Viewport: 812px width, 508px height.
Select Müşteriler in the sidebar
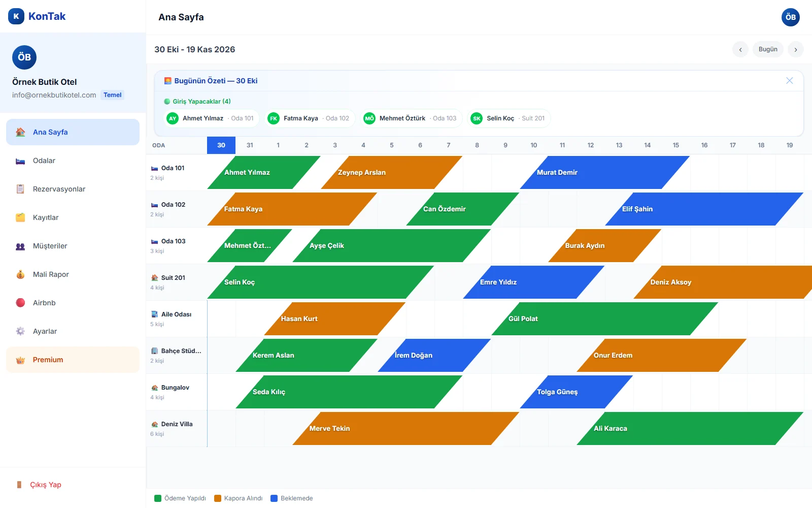tap(73, 246)
